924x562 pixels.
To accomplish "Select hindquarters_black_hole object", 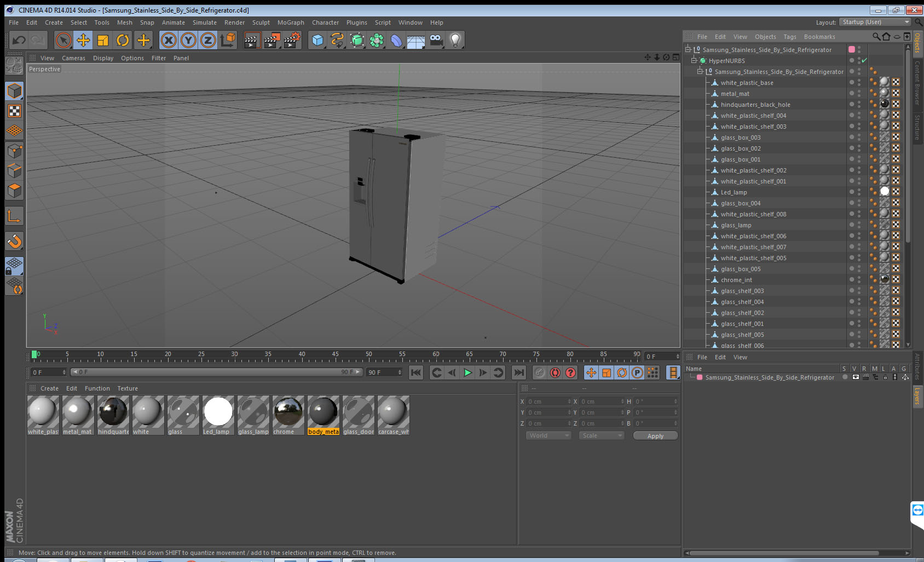I will pyautogui.click(x=755, y=105).
